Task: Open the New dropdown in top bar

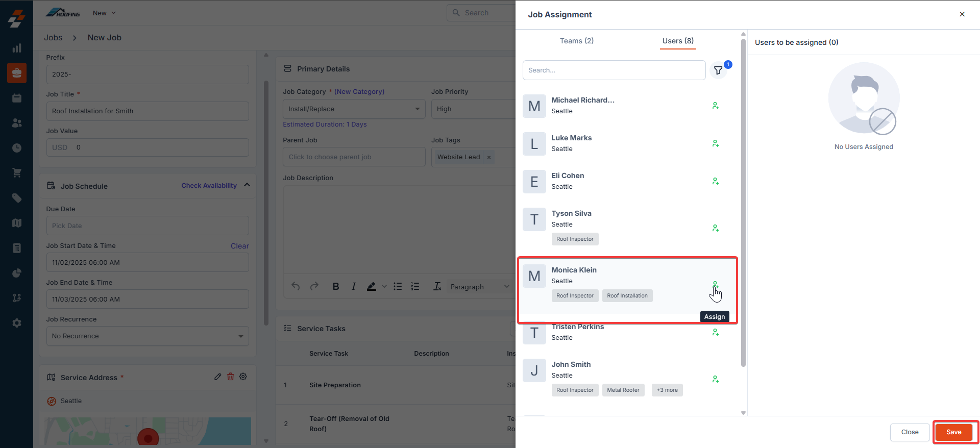Action: 105,13
